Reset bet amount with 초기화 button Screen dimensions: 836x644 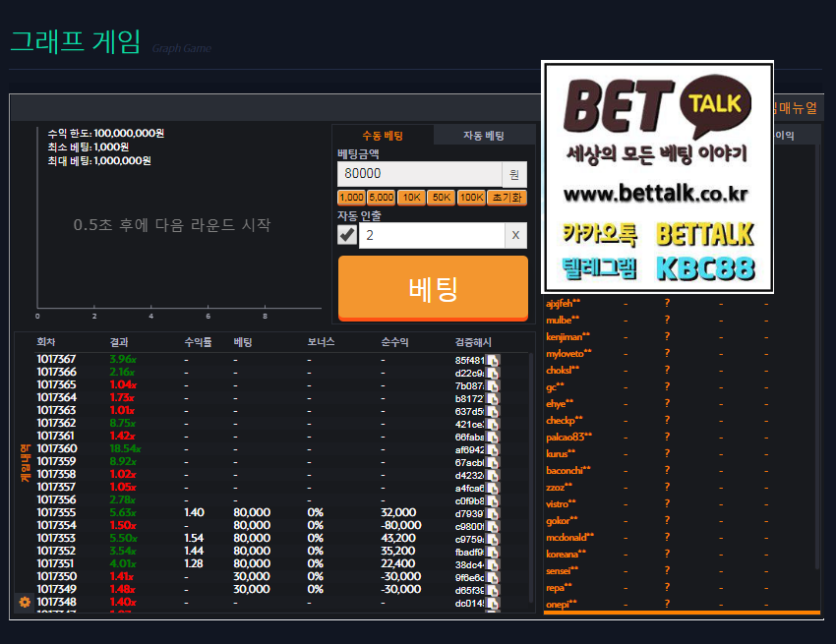(508, 198)
